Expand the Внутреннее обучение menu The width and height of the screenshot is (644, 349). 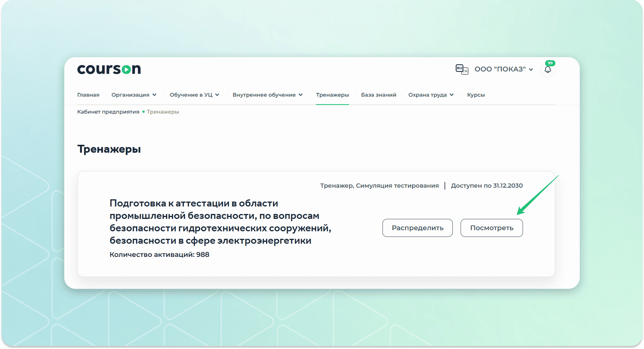[x=268, y=95]
